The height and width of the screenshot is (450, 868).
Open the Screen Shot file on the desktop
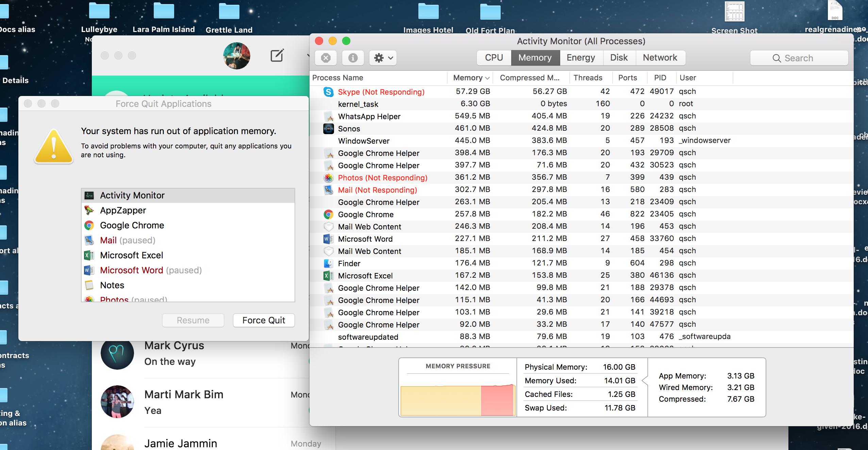click(734, 12)
